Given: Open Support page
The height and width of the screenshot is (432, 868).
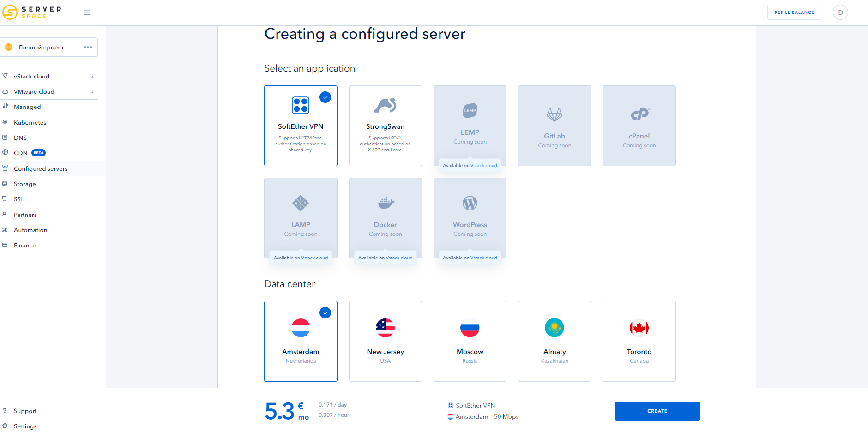Looking at the screenshot, I should click(x=25, y=411).
